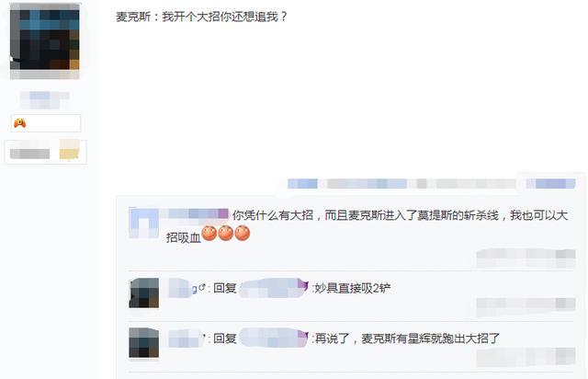588x379 pixels.
Task: Click the leftmost blurred link in post footer
Action: [302, 184]
